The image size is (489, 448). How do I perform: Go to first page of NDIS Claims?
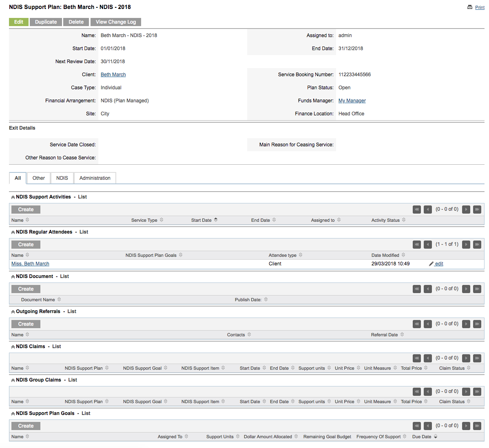click(417, 359)
